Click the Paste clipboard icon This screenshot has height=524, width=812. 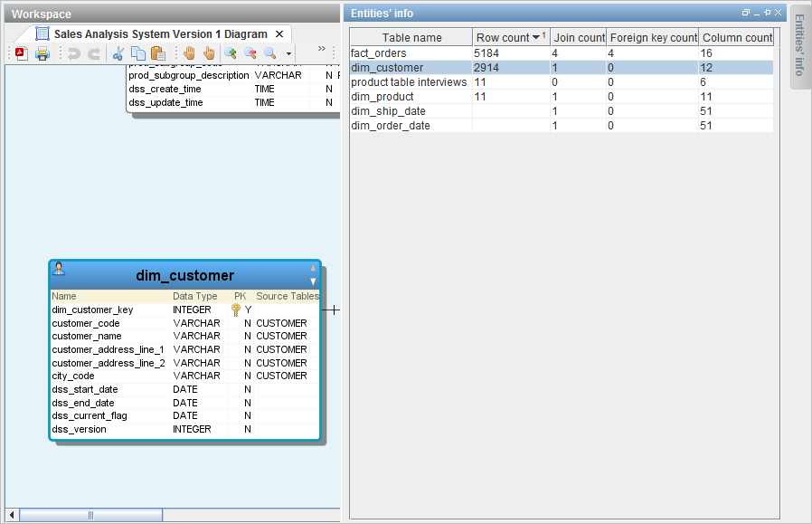point(158,53)
